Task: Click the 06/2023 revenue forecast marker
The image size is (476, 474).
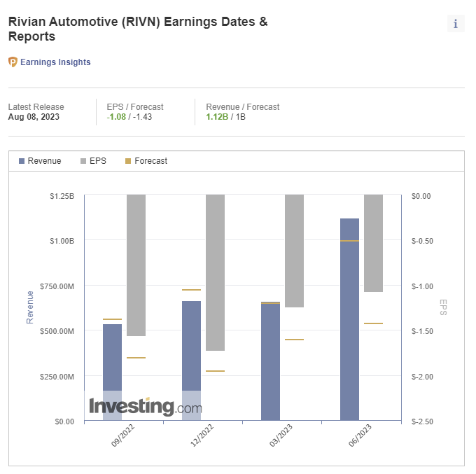Action: [349, 241]
